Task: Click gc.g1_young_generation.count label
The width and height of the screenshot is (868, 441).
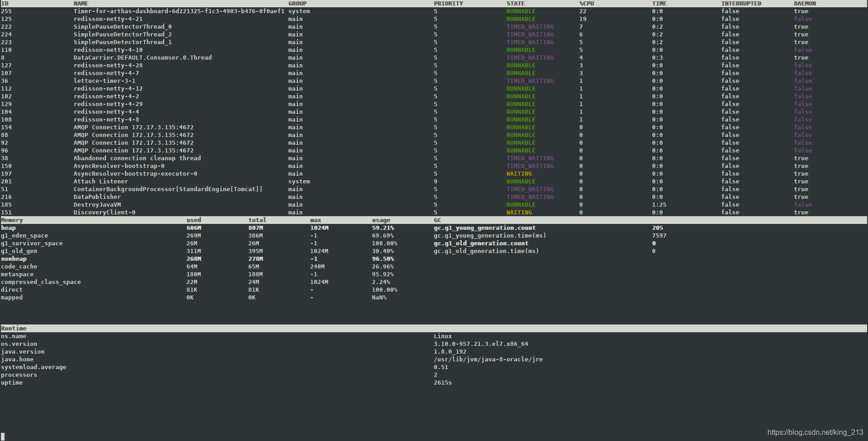Action: [x=485, y=228]
